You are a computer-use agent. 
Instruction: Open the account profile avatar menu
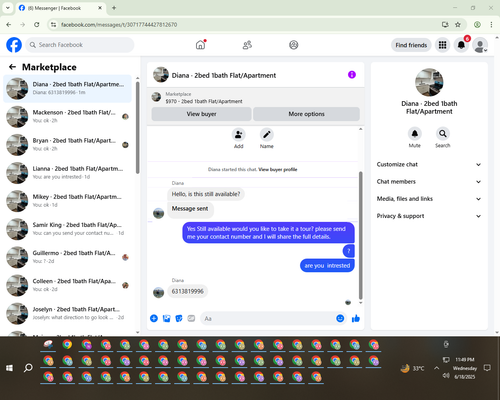(x=480, y=45)
